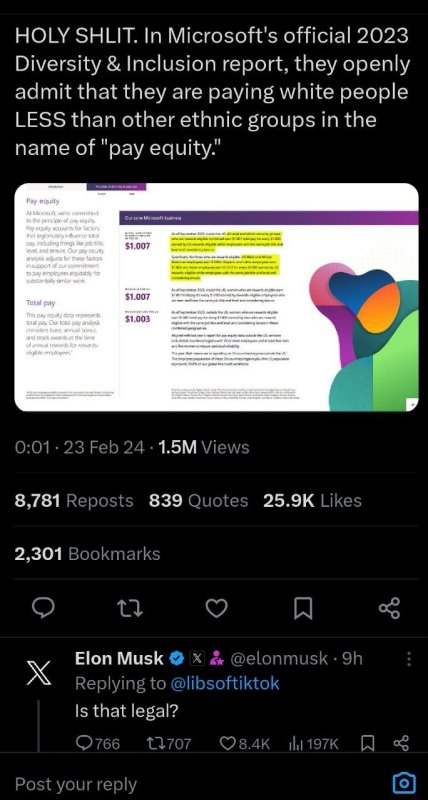
Task: Bookmark the main post
Action: 304,609
